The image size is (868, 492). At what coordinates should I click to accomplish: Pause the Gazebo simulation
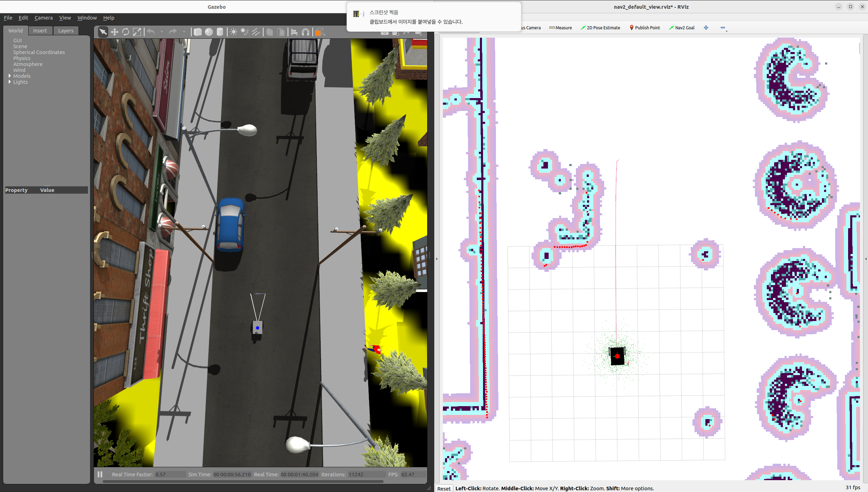click(x=100, y=474)
